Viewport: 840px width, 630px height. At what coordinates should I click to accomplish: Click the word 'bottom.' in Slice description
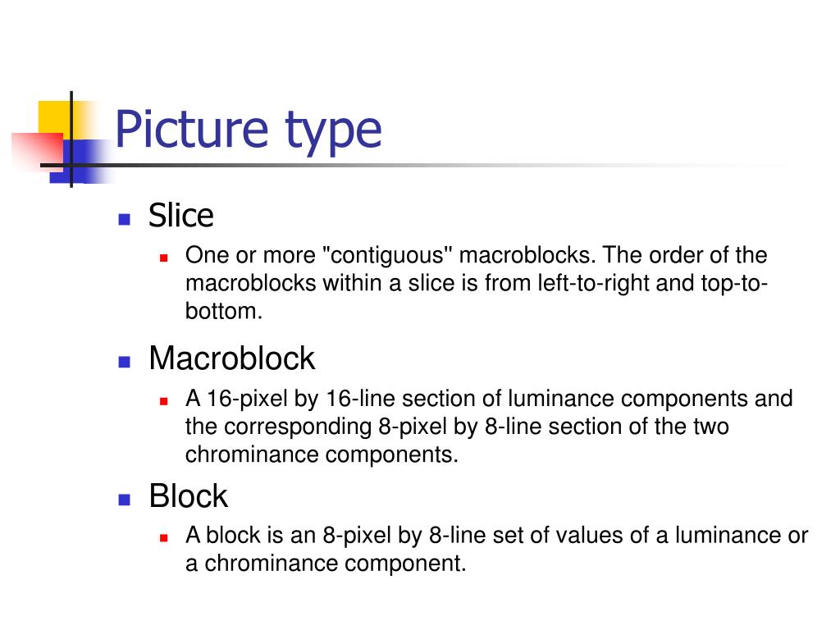coord(224,311)
